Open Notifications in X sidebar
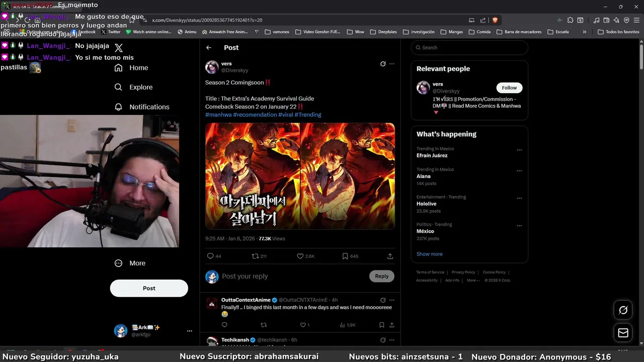 point(142,107)
